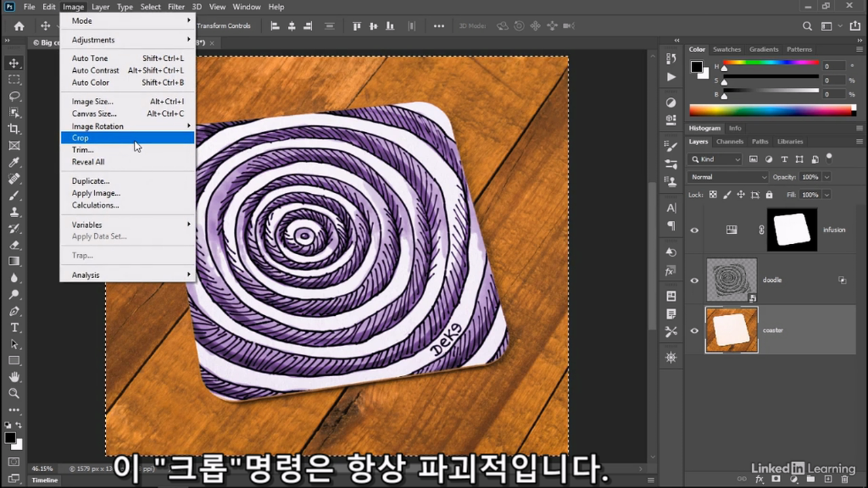Open the Adjustments panel icon
The image size is (868, 488).
(x=671, y=103)
